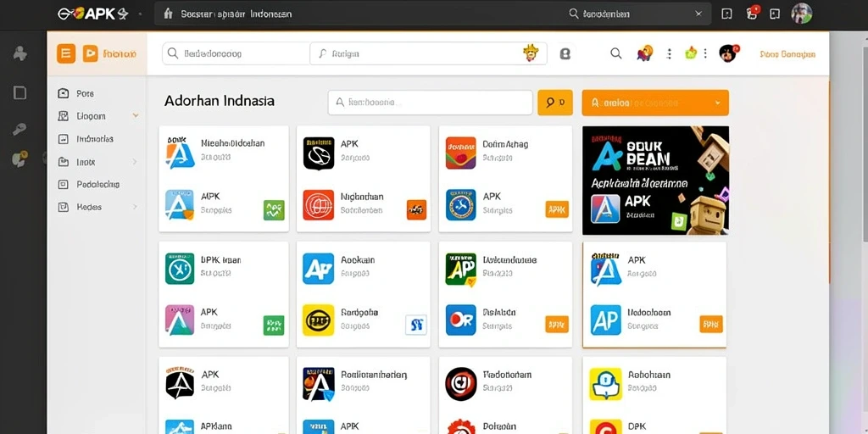Click the search box beside 'Adorhan Indnasia'

click(430, 103)
